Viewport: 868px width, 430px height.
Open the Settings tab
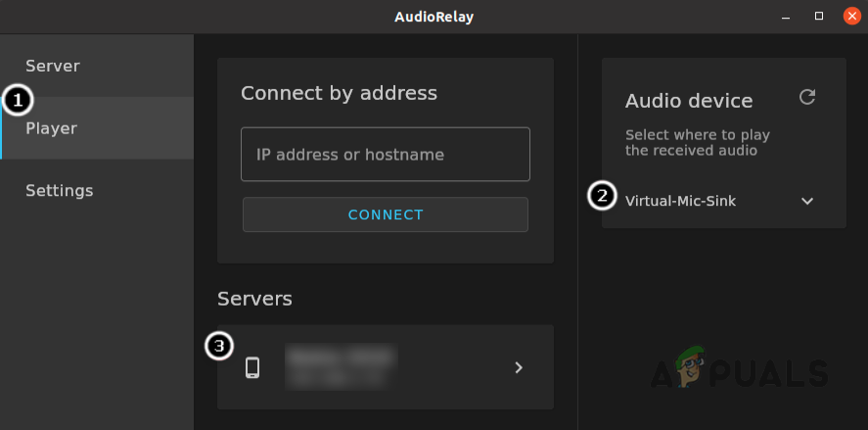coord(60,190)
